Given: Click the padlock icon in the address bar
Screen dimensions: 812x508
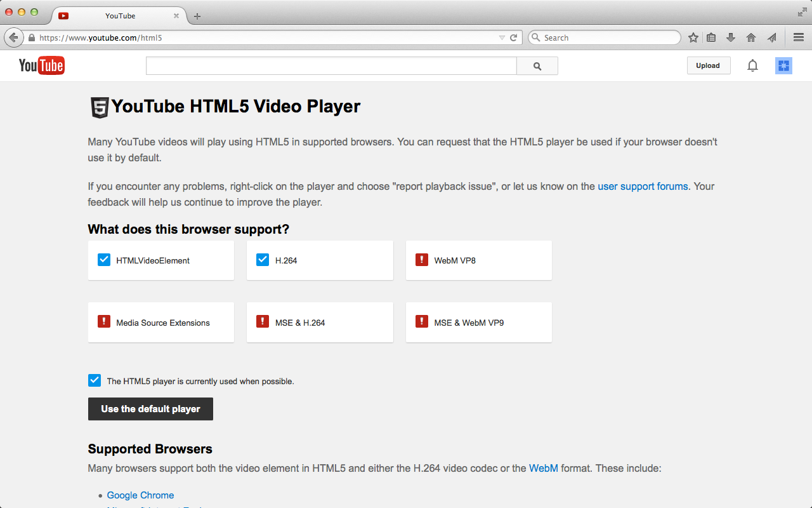Looking at the screenshot, I should click(31, 38).
